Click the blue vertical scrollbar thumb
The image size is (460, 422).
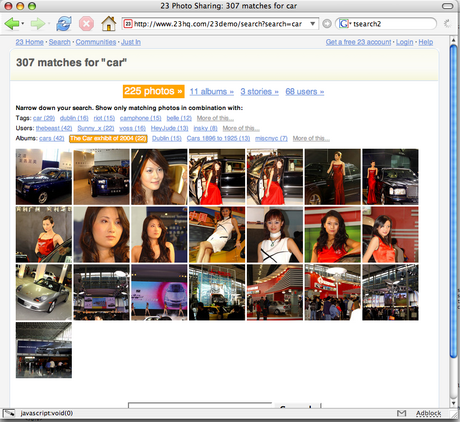pos(453,201)
